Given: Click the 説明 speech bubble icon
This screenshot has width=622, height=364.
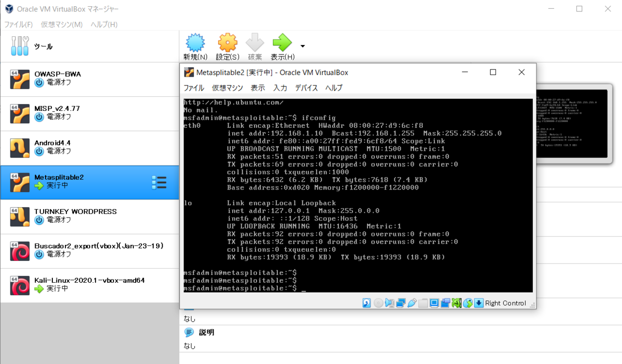Looking at the screenshot, I should point(189,332).
